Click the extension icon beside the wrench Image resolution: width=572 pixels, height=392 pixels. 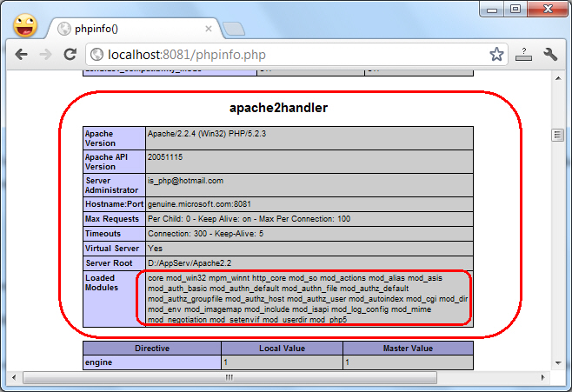click(523, 55)
